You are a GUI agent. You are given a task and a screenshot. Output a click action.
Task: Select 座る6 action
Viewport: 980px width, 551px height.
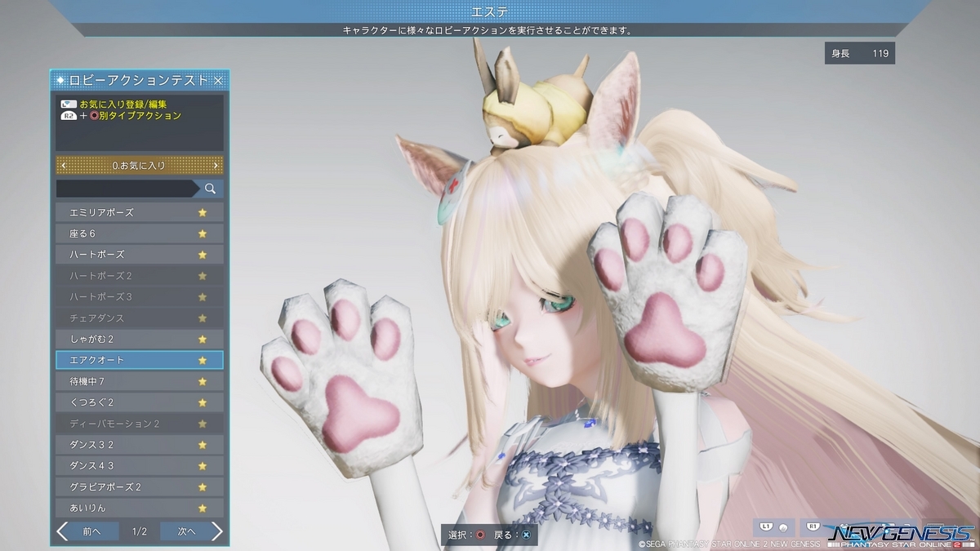140,233
